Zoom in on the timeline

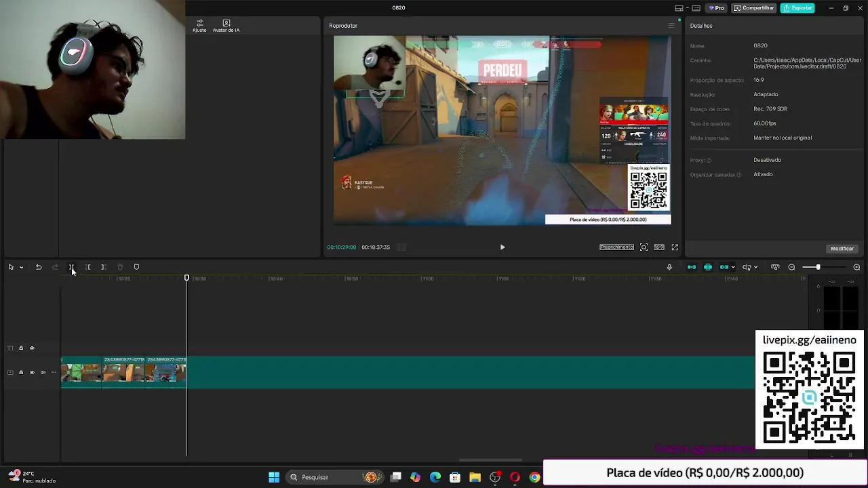[856, 267]
